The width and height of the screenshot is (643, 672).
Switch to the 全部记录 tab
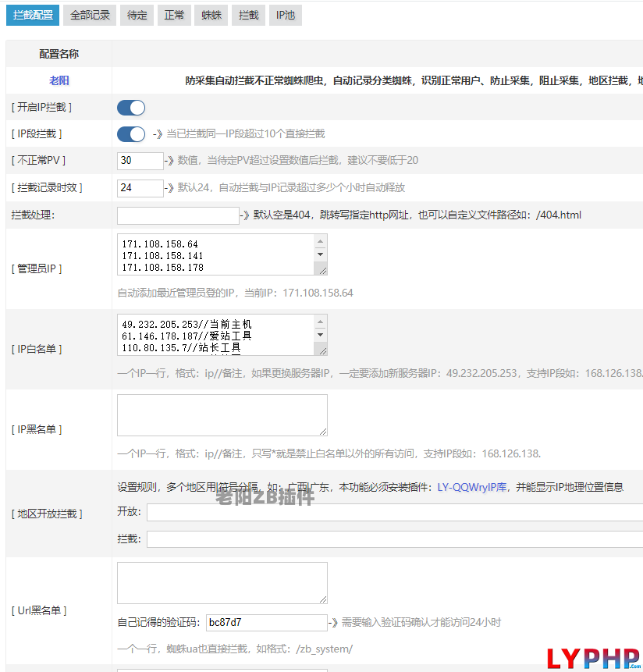(90, 16)
